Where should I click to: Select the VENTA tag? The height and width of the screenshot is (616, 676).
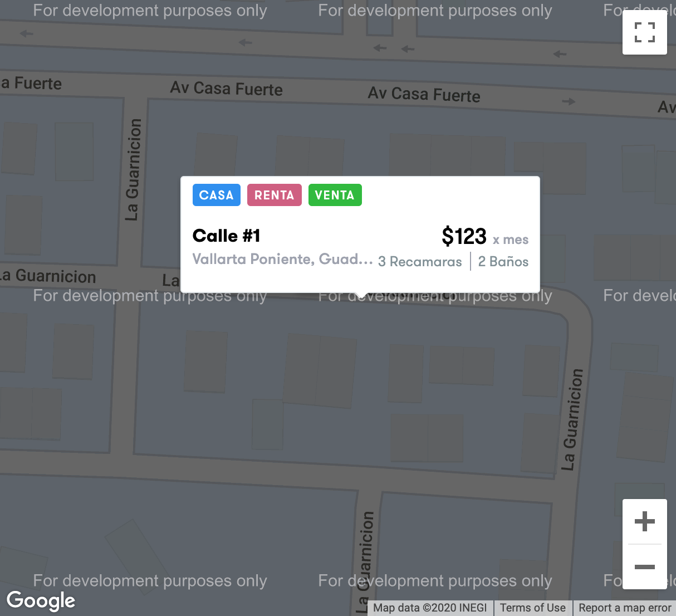coord(335,195)
